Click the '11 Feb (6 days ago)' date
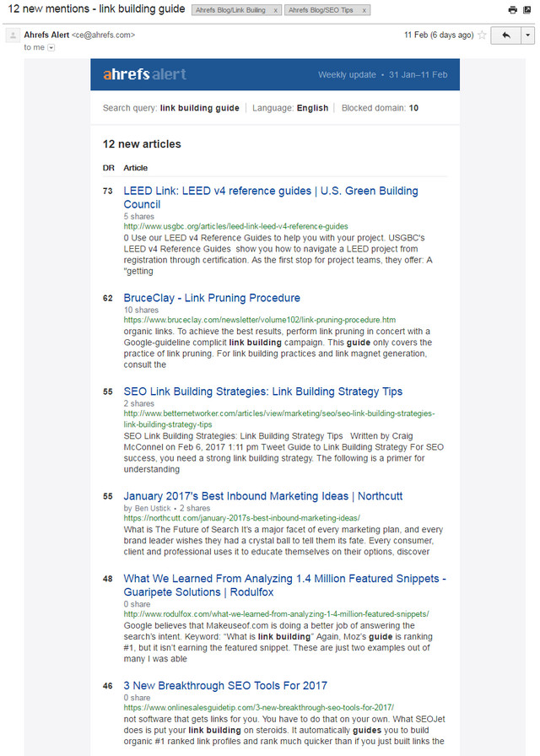 [439, 35]
